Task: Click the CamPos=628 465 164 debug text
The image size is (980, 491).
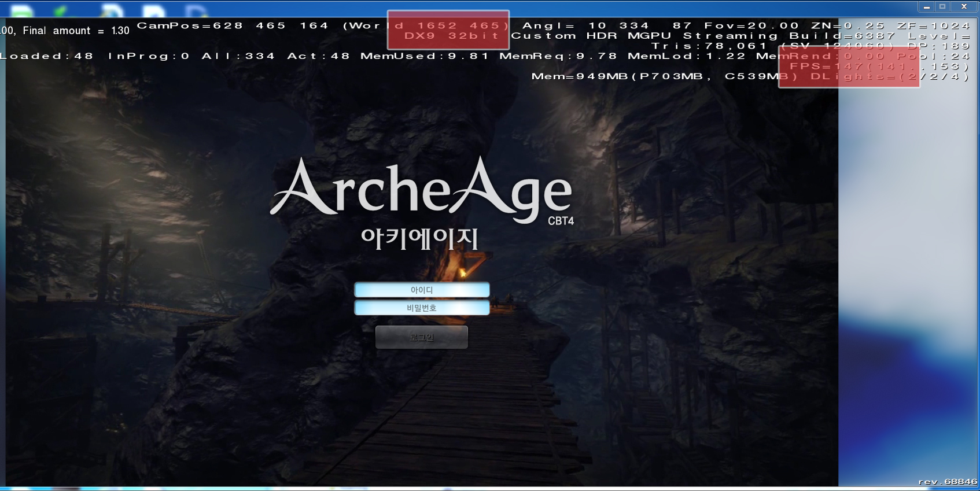Action: 233,25
